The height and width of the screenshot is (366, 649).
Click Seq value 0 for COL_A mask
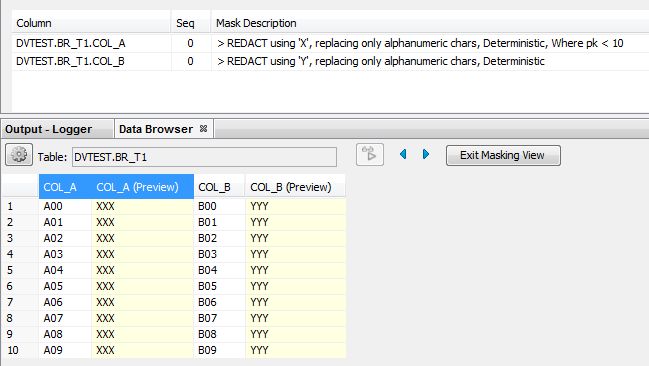190,43
